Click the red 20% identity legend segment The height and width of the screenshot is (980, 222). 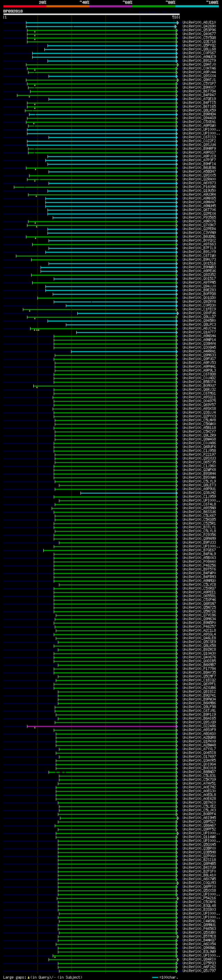(25, 6)
